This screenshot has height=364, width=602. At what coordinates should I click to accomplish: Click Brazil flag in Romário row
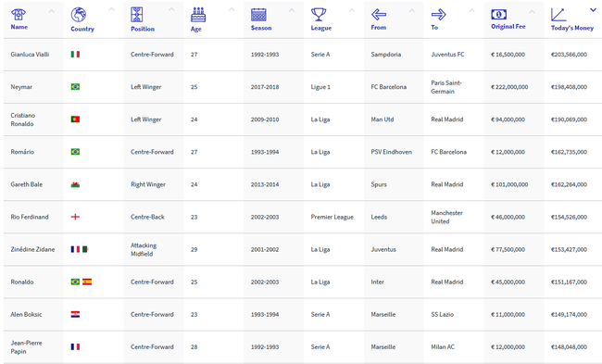(x=75, y=152)
